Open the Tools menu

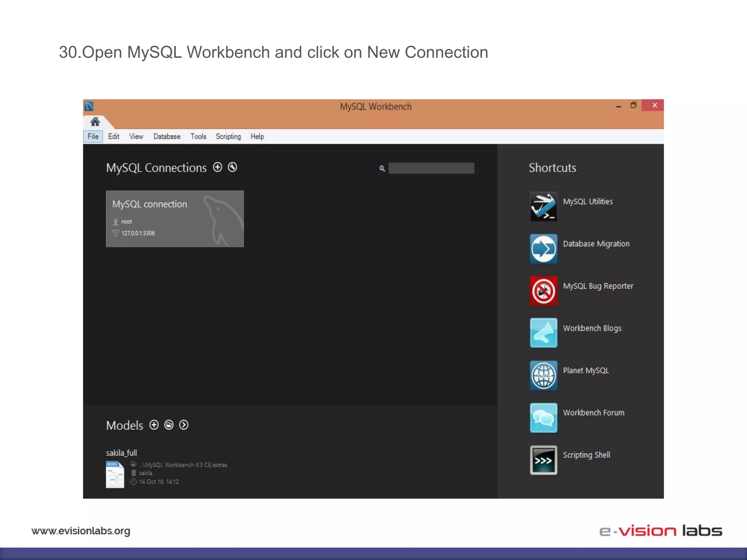pyautogui.click(x=198, y=136)
